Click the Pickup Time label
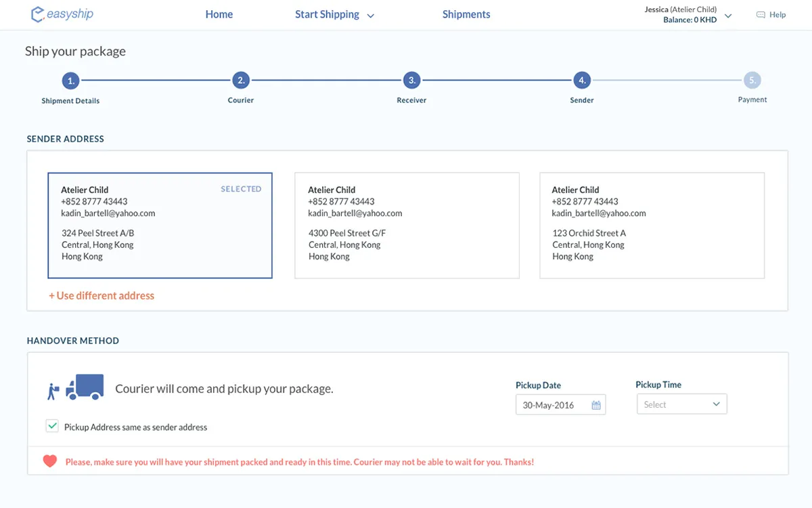Viewport: 812px width, 508px height. [658, 385]
